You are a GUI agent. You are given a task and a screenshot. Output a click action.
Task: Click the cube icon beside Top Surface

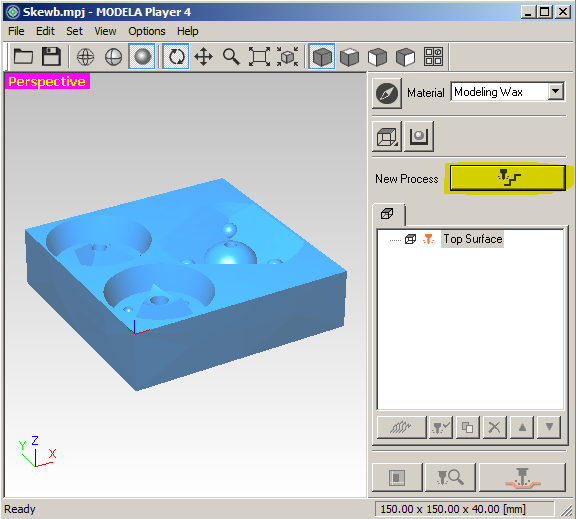(x=410, y=239)
